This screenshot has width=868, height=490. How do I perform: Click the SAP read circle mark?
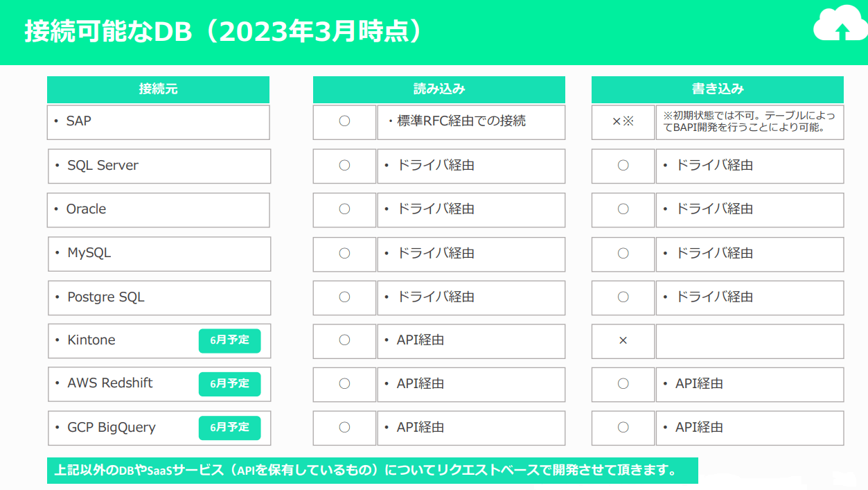344,121
